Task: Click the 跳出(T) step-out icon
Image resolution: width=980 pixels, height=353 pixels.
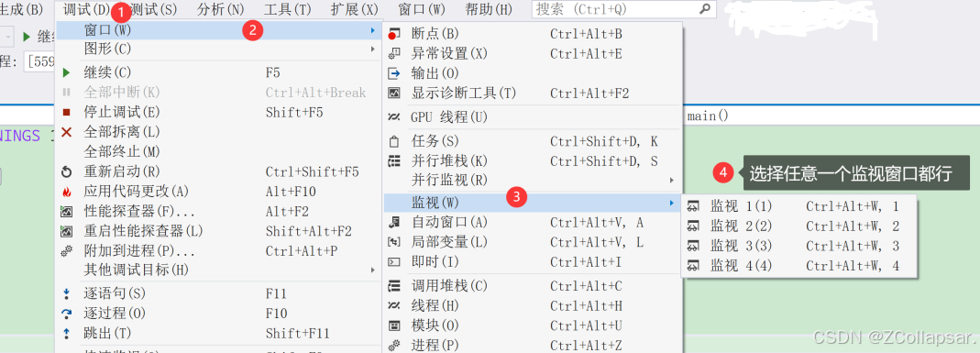Action: [66, 333]
